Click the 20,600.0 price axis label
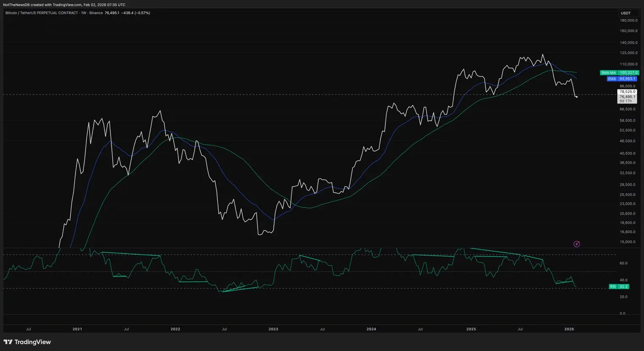This screenshot has width=644, height=351. point(627,214)
